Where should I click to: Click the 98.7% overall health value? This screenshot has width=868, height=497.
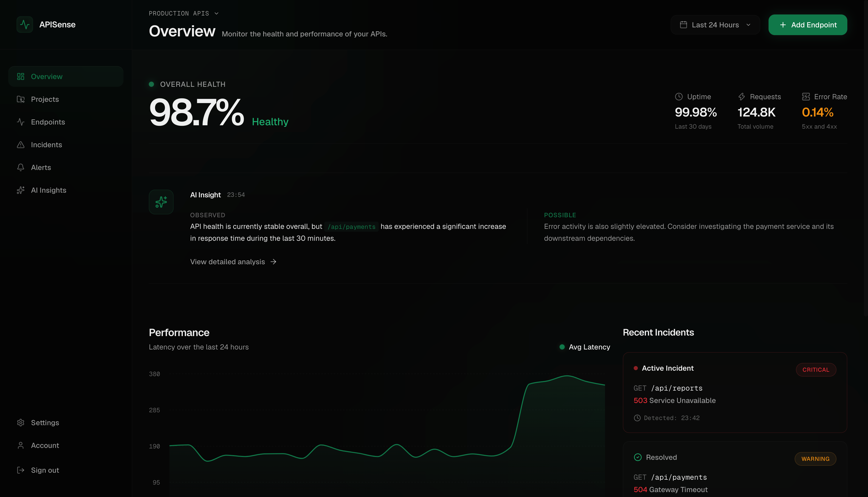coord(197,112)
